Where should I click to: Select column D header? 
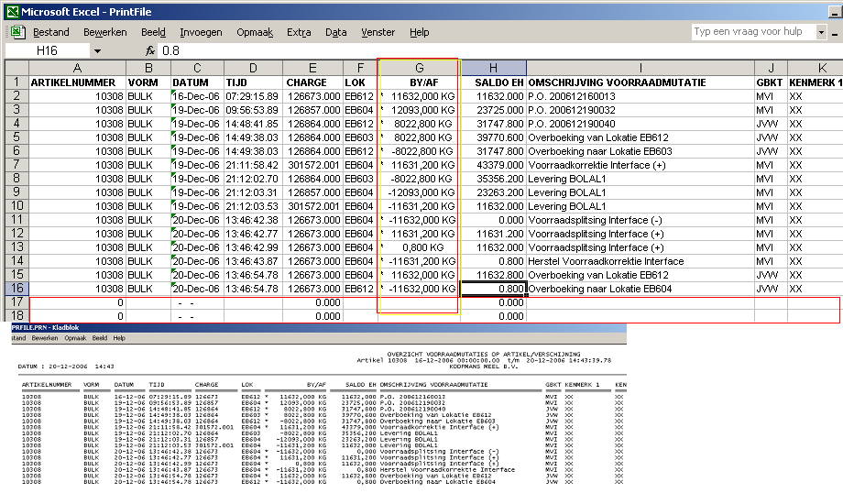(253, 68)
